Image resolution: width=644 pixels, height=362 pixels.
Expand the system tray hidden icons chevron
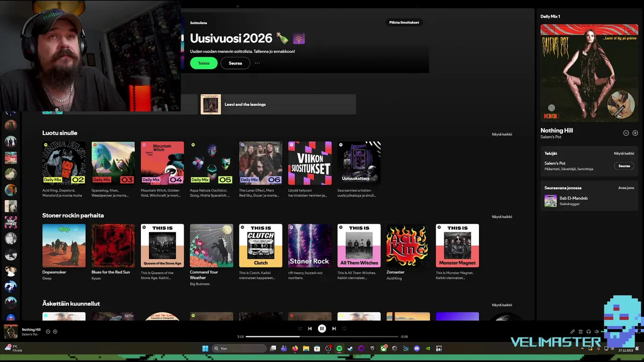[x=583, y=348]
